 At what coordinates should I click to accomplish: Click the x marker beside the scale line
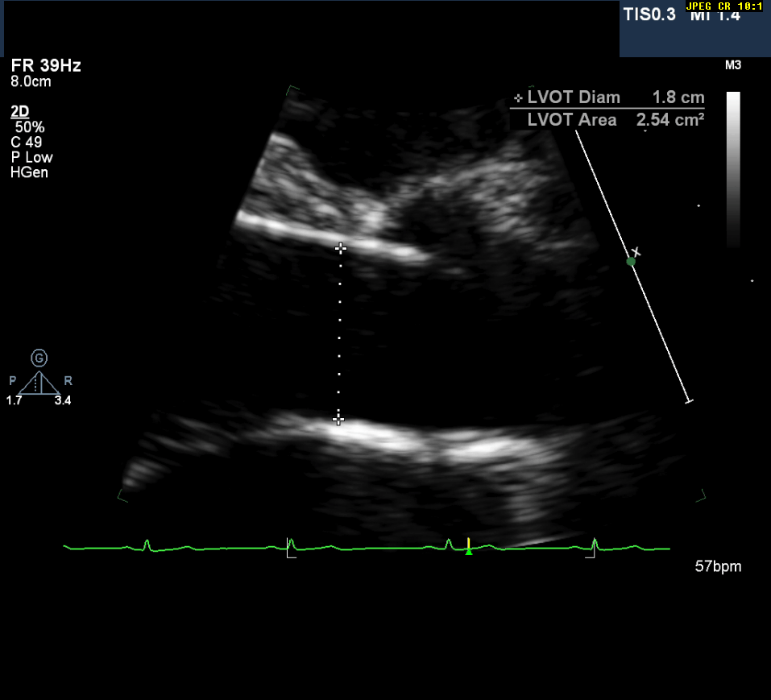[x=637, y=251]
